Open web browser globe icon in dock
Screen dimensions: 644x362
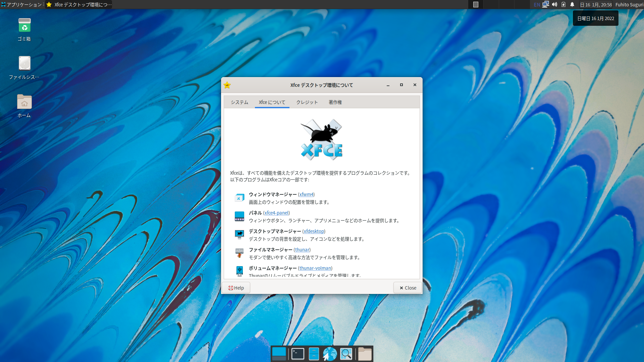[x=330, y=354]
